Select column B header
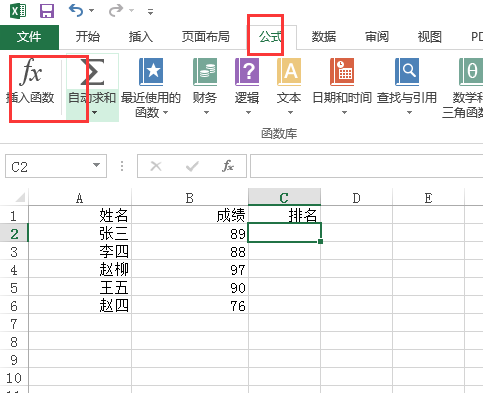 [190, 198]
